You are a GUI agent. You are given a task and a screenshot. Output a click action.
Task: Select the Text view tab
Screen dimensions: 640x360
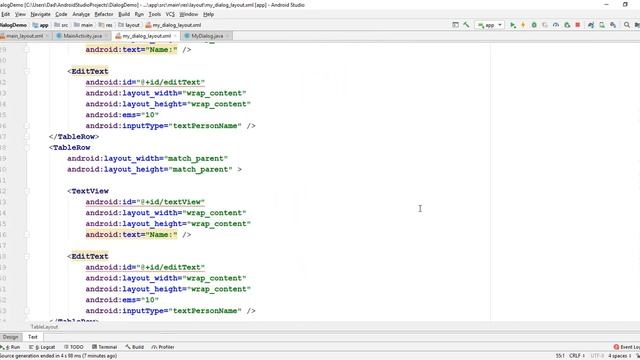[x=33, y=337]
